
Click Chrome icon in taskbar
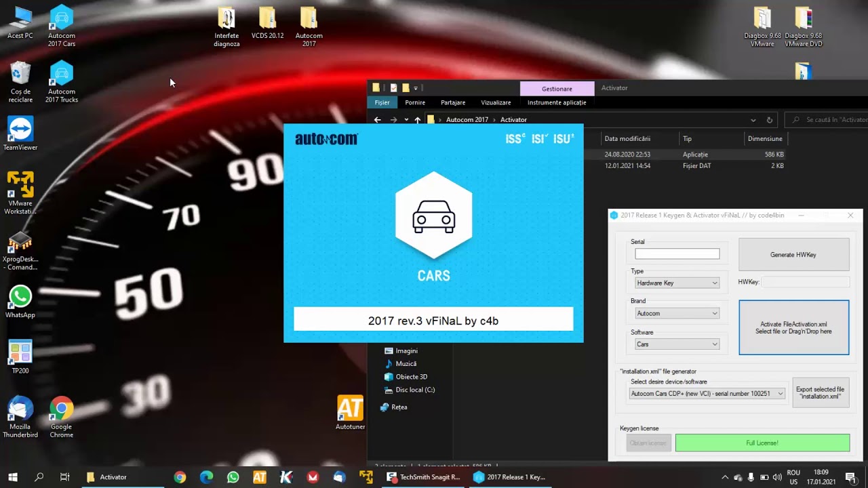(x=180, y=477)
